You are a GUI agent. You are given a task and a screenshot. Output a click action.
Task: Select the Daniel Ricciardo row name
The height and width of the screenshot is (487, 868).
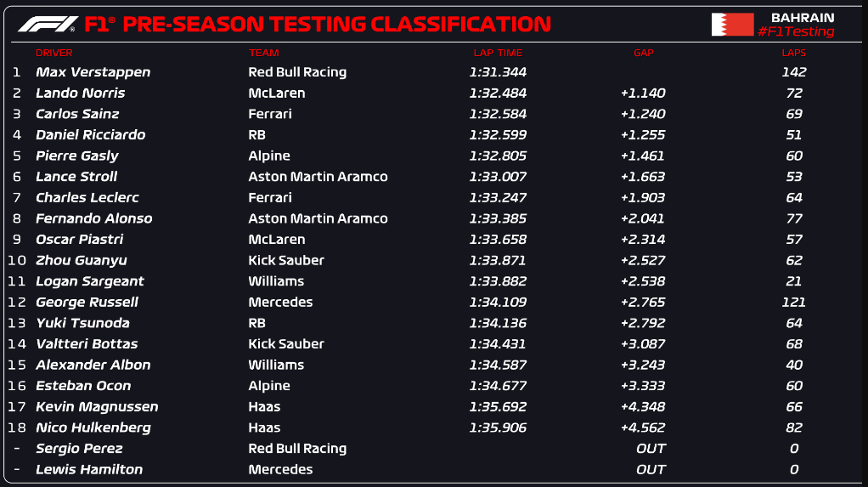(90, 134)
